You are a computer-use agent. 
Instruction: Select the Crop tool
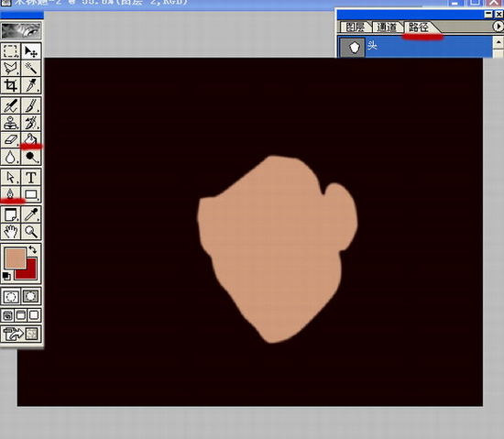pos(11,85)
